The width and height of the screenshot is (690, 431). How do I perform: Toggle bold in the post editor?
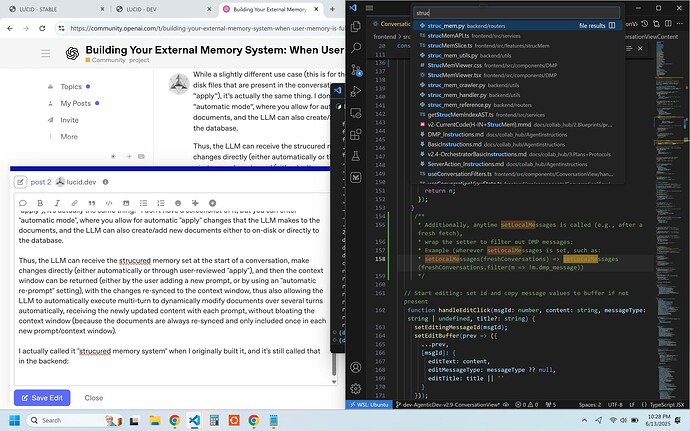(x=40, y=203)
